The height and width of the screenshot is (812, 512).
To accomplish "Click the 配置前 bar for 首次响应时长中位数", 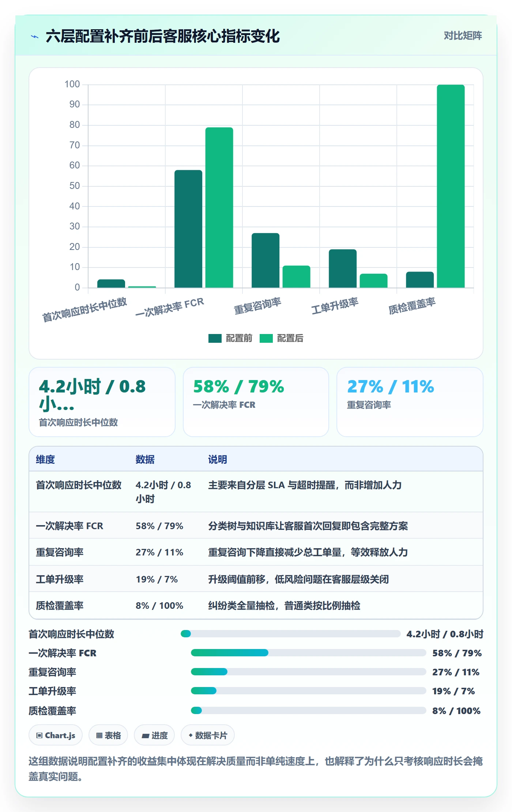I will pyautogui.click(x=111, y=284).
